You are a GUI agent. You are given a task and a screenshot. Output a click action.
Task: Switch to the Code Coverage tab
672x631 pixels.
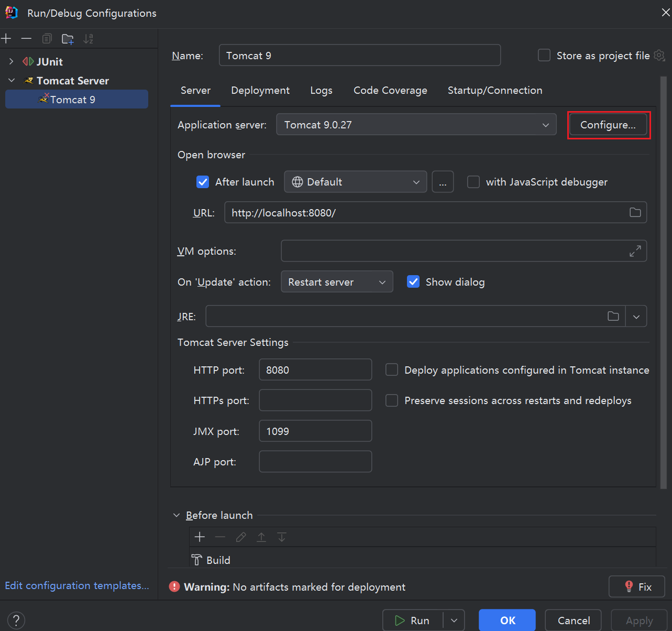tap(390, 90)
